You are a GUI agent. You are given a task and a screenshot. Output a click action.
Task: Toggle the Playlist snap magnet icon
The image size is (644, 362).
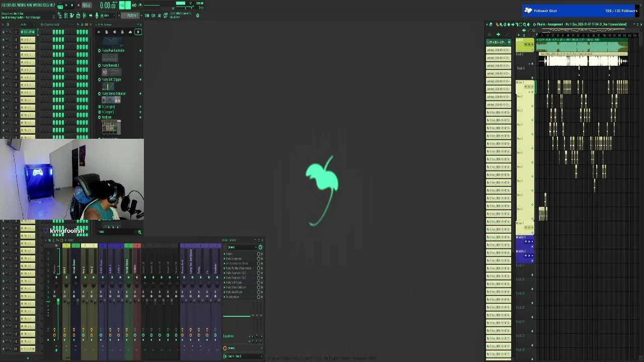pyautogui.click(x=491, y=25)
